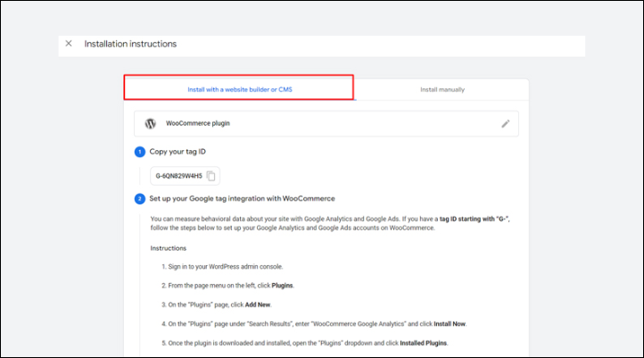
Task: Switch to Install with a website builder or CMS tab
Action: click(240, 89)
